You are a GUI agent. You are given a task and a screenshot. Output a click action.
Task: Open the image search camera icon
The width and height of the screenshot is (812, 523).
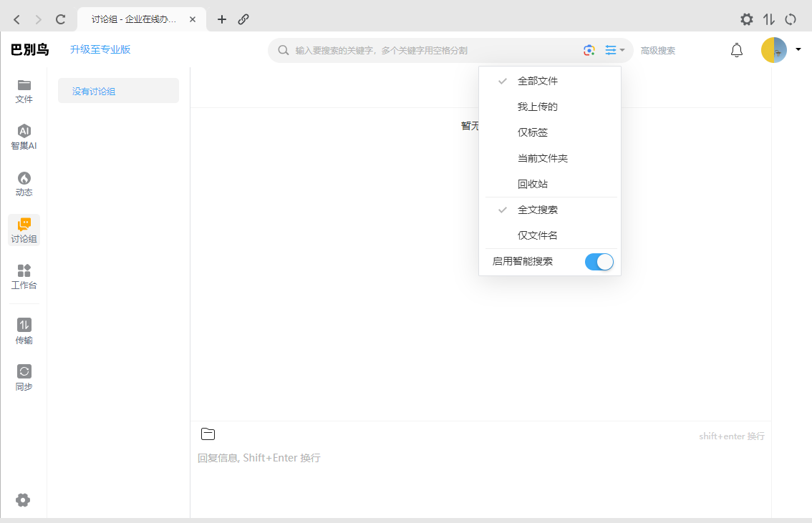(x=589, y=50)
